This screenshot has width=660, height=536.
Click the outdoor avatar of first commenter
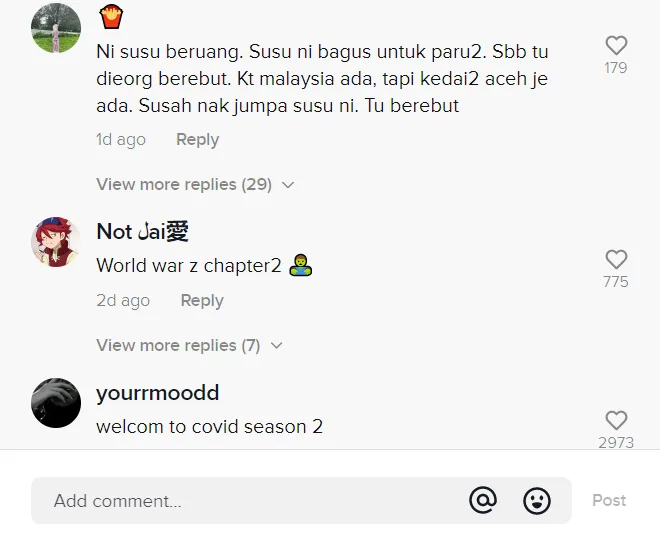point(56,28)
